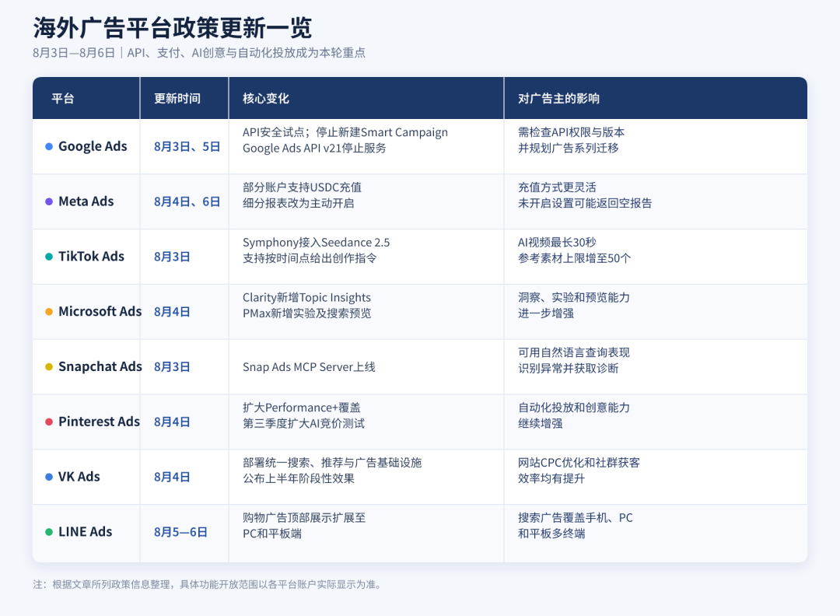Click the red dot beside Pinterest Ads
This screenshot has height=616, width=840.
[x=49, y=422]
